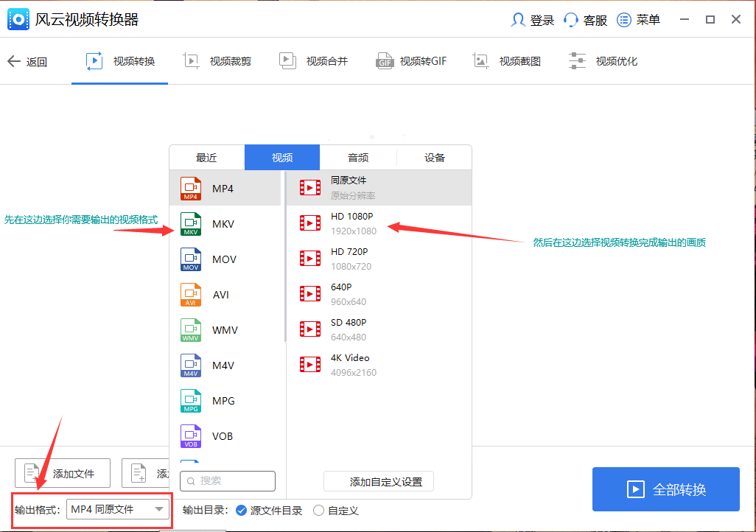Select the MKV format file icon

tap(191, 224)
